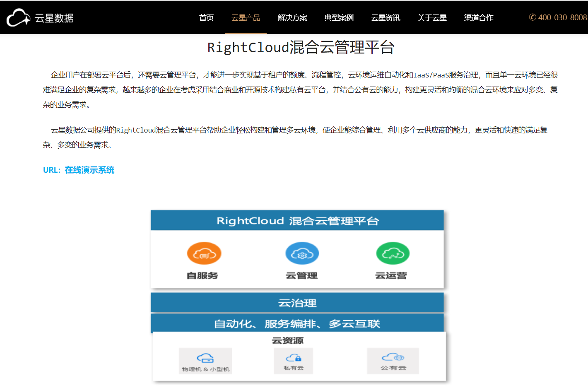
Task: Click the 公有云 globe cloud icon
Action: point(393,357)
